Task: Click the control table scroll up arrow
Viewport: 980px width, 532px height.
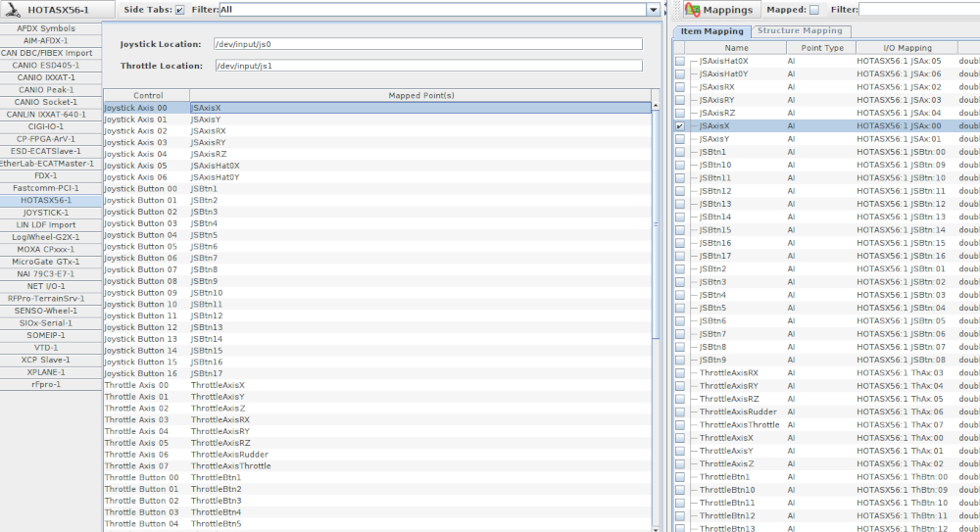Action: [x=656, y=106]
